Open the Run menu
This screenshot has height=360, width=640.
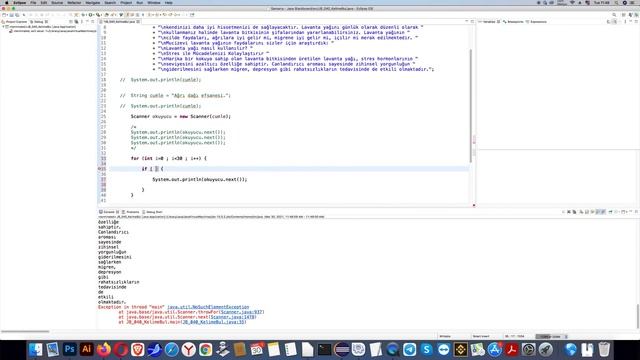(140, 2)
